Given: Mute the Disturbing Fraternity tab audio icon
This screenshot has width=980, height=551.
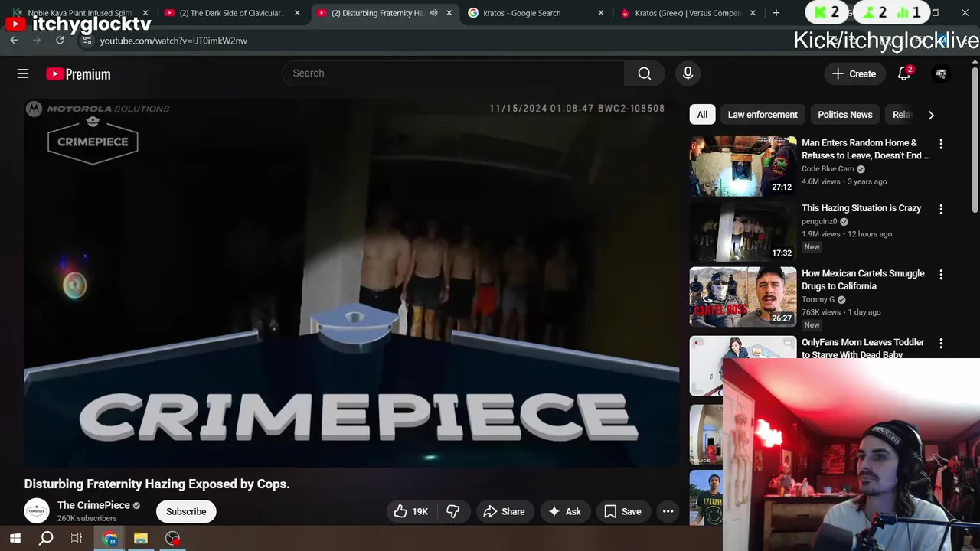Looking at the screenshot, I should (x=434, y=13).
